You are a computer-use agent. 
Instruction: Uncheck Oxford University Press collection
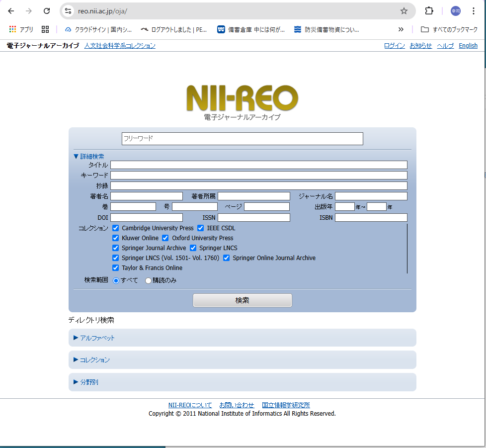pos(165,238)
